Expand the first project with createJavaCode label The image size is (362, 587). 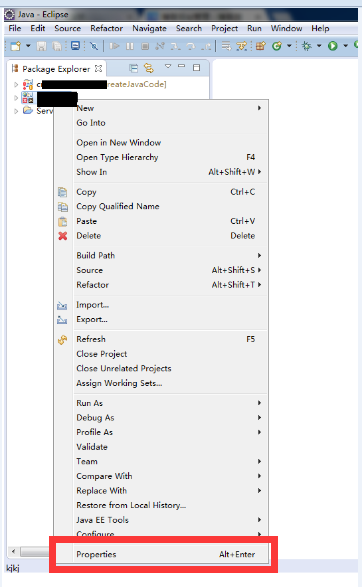point(16,85)
